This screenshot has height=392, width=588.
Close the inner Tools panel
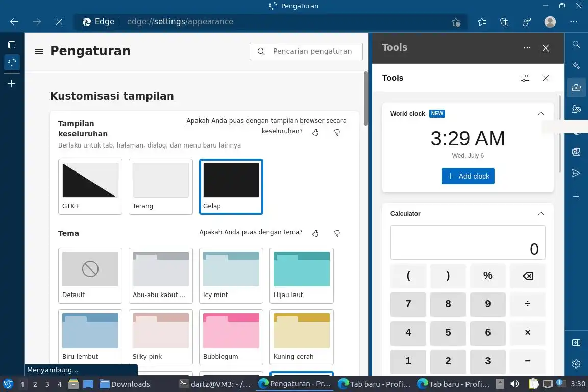(546, 78)
